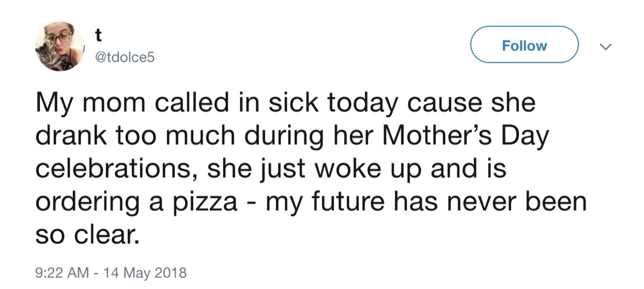Expand the chevron menu beside Follow
This screenshot has width=644, height=289.
(x=606, y=48)
